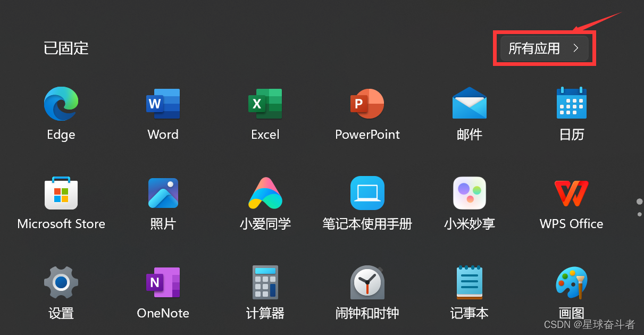Click the 已固定 heading text
Viewport: 644px width, 335px height.
point(66,48)
